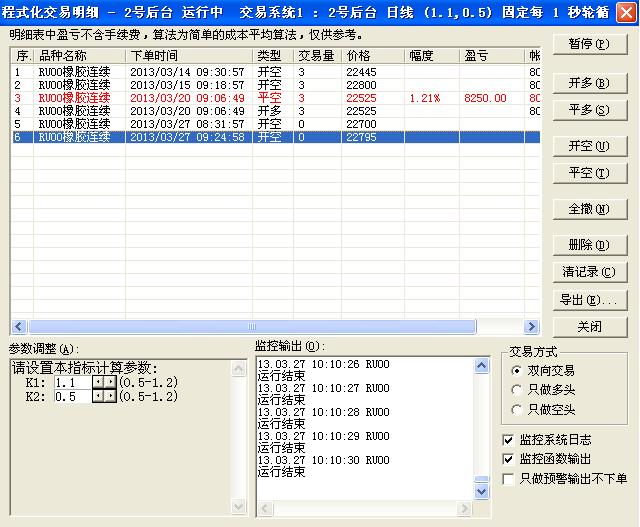Click the 序 column header

point(22,56)
